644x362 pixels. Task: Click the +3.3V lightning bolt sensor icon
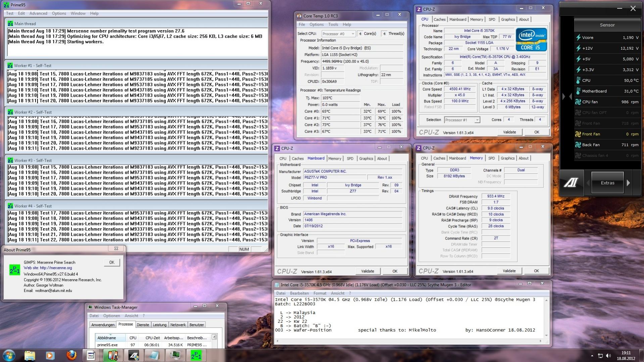[578, 70]
